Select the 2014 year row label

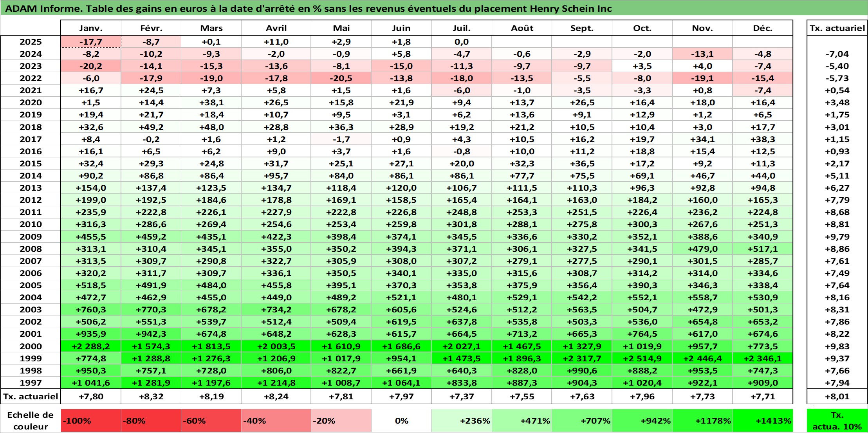click(x=31, y=175)
